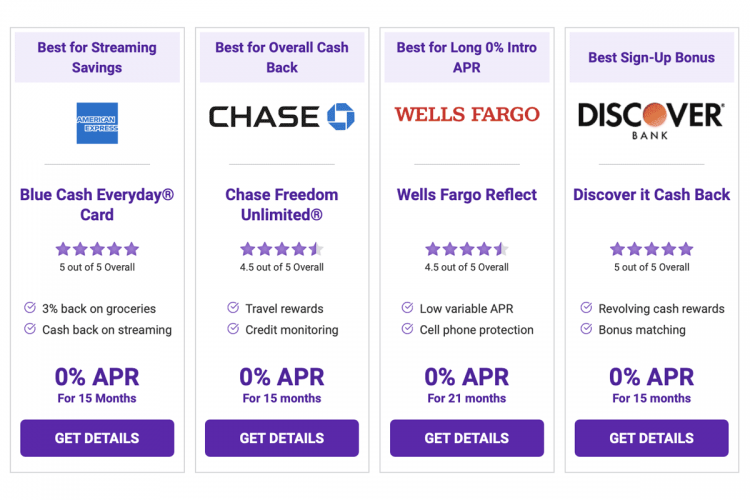
Task: Select the Best for Overall Cash Back banner
Action: click(282, 58)
